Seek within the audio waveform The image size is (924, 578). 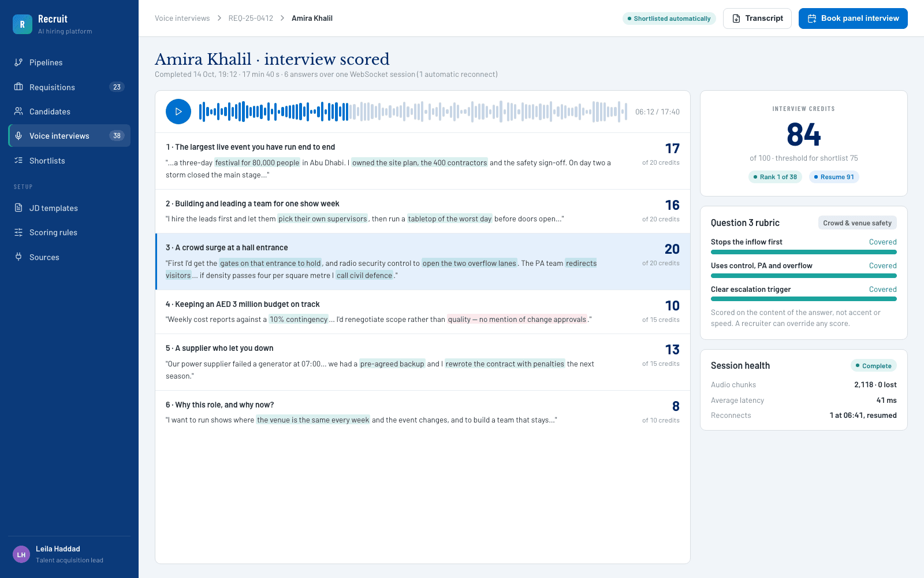pos(413,112)
